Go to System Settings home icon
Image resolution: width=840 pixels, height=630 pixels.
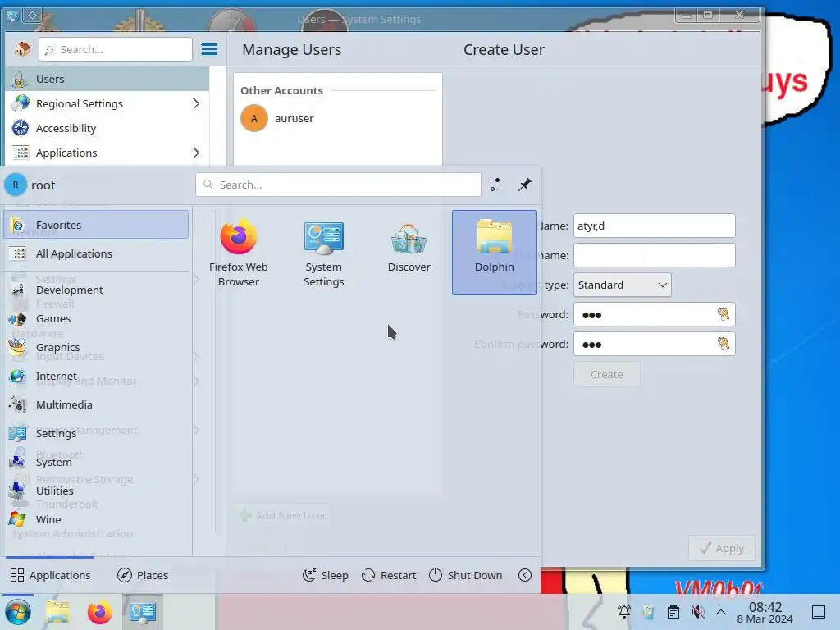22,49
